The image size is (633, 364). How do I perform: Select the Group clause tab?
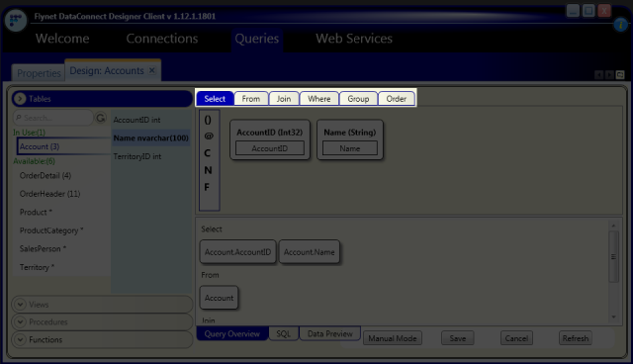click(x=358, y=99)
